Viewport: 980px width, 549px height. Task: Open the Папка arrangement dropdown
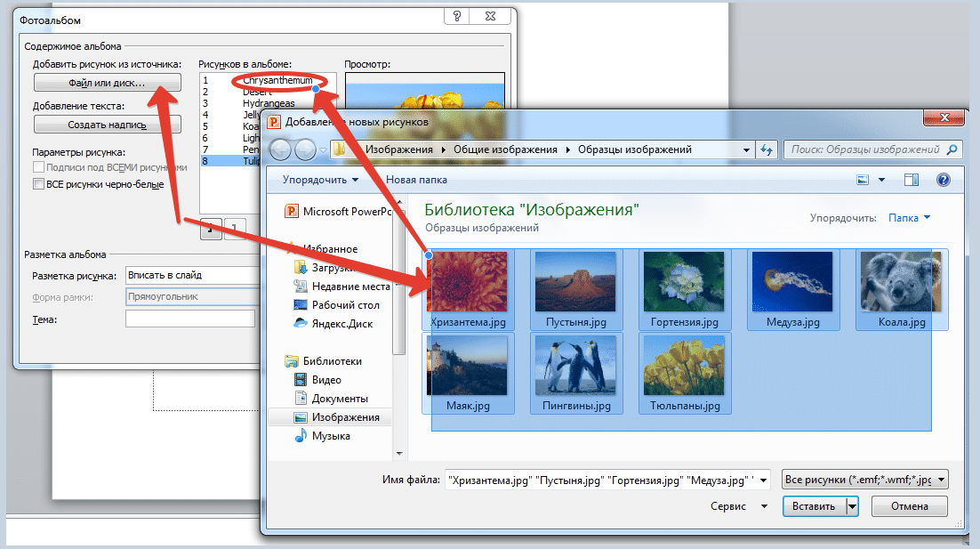point(910,218)
